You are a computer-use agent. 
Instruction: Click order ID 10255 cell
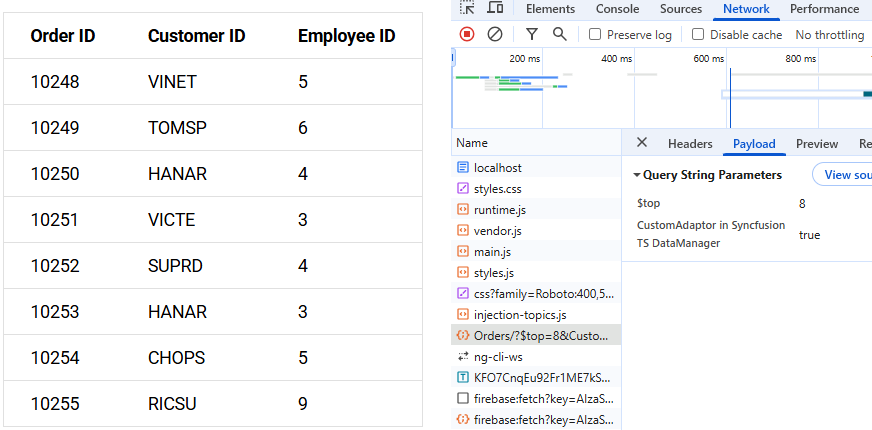55,403
